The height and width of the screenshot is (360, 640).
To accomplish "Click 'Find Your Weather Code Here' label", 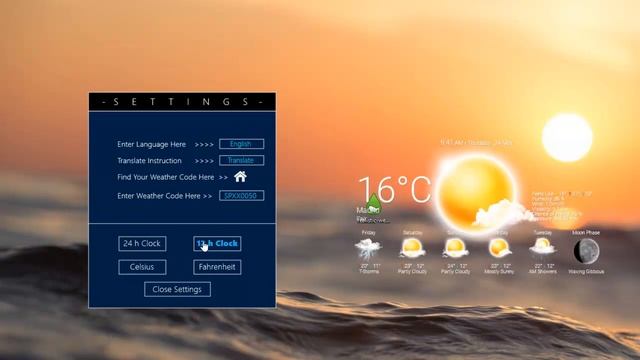I will 166,177.
